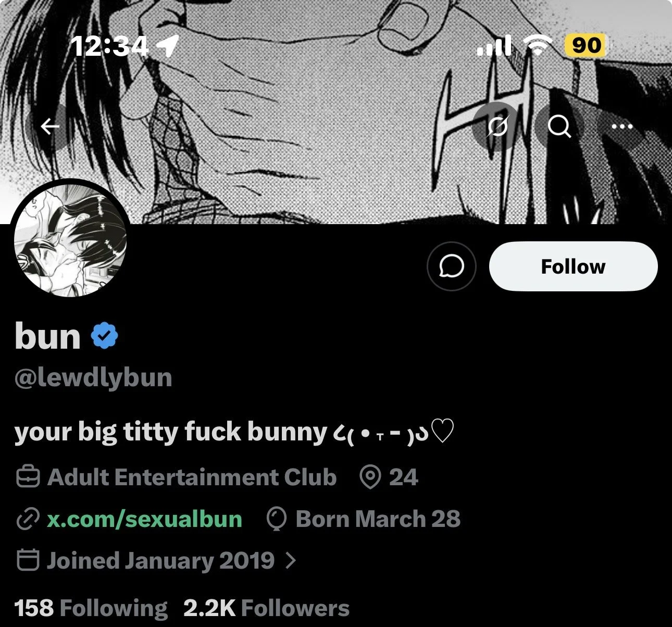Open the Grok slash-circle icon

(x=497, y=126)
